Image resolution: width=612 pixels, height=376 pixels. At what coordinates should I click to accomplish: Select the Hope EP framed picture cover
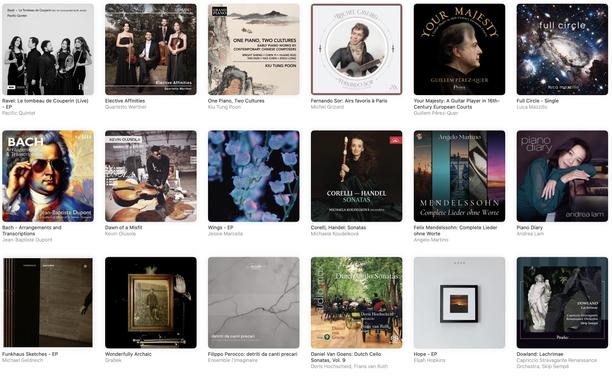point(459,303)
